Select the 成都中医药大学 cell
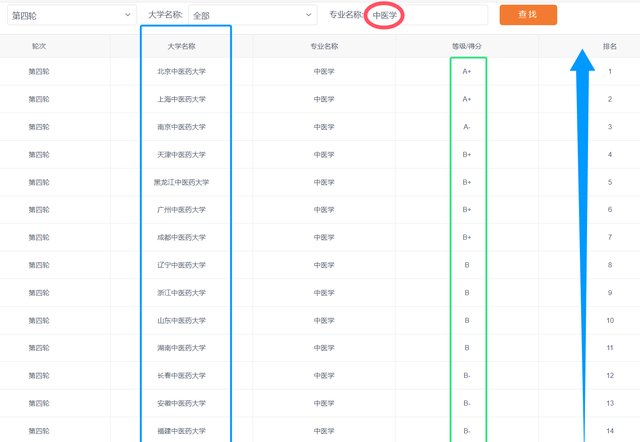 click(182, 237)
